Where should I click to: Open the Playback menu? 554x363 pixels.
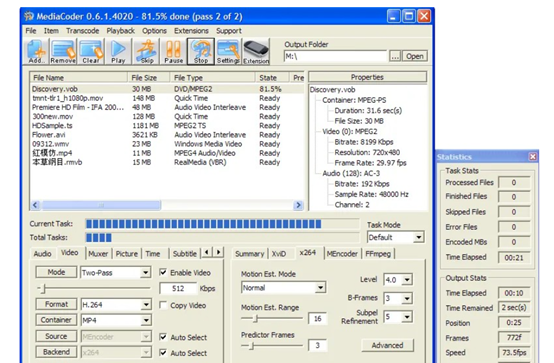(120, 31)
